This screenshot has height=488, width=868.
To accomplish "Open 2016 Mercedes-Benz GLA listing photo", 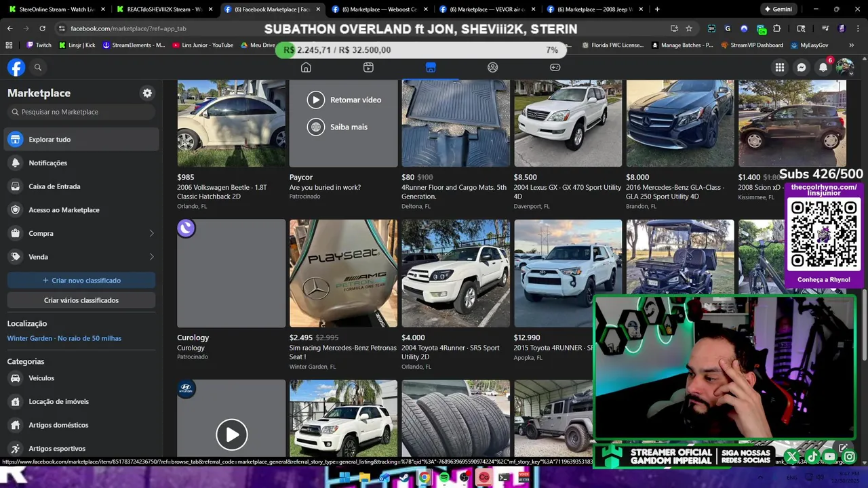I will 680,123.
